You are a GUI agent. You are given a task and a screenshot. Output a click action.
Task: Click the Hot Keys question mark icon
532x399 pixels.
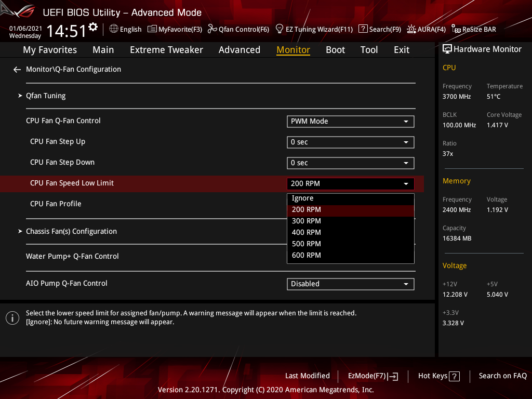coord(454,376)
